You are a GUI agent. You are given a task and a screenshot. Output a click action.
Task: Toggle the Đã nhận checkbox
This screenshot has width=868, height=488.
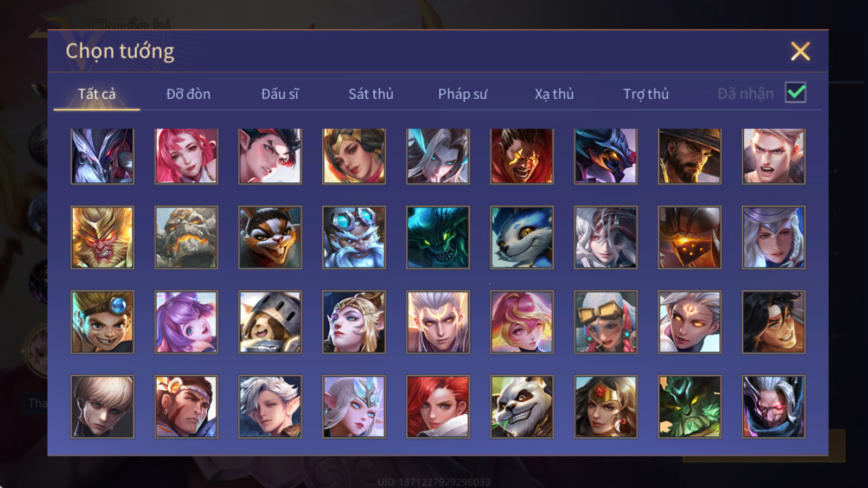pos(795,93)
